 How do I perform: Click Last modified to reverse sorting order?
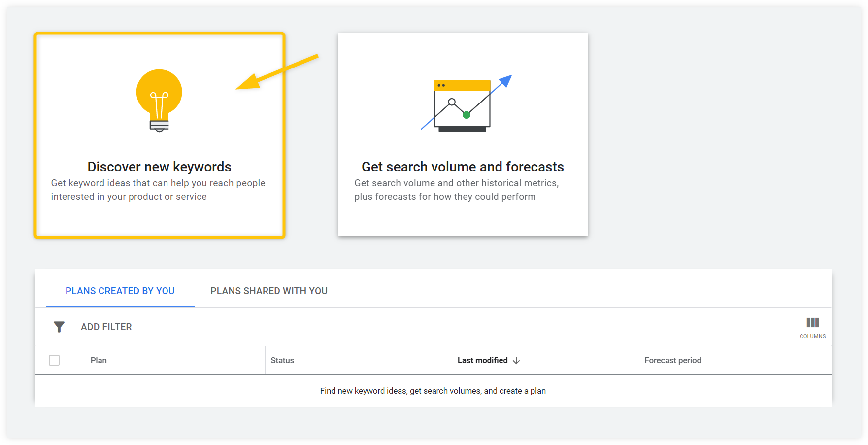[482, 360]
